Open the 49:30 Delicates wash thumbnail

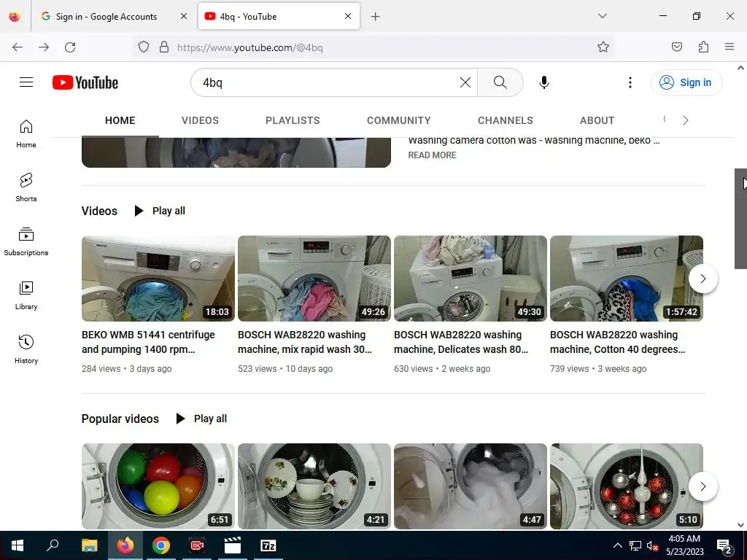point(471,279)
